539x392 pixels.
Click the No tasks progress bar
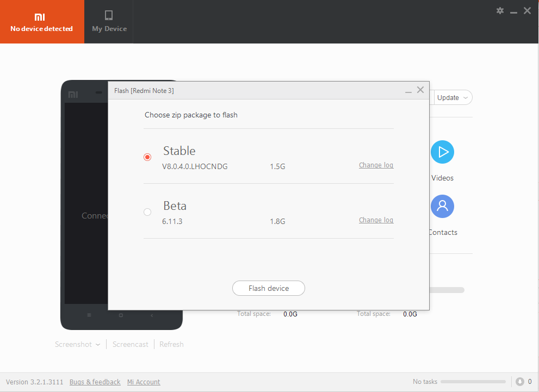473,382
